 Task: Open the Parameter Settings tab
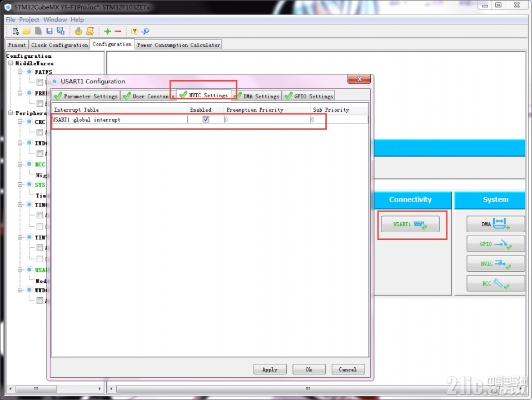86,96
